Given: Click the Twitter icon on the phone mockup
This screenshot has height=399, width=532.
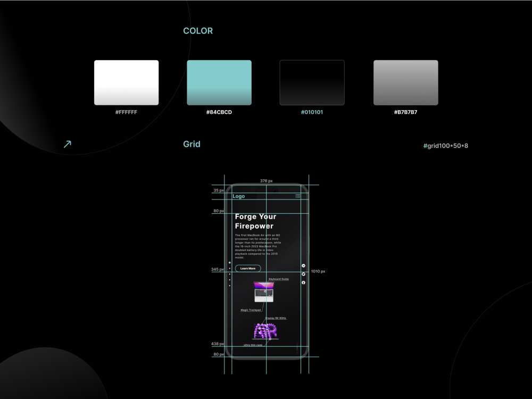Looking at the screenshot, I should click(303, 274).
